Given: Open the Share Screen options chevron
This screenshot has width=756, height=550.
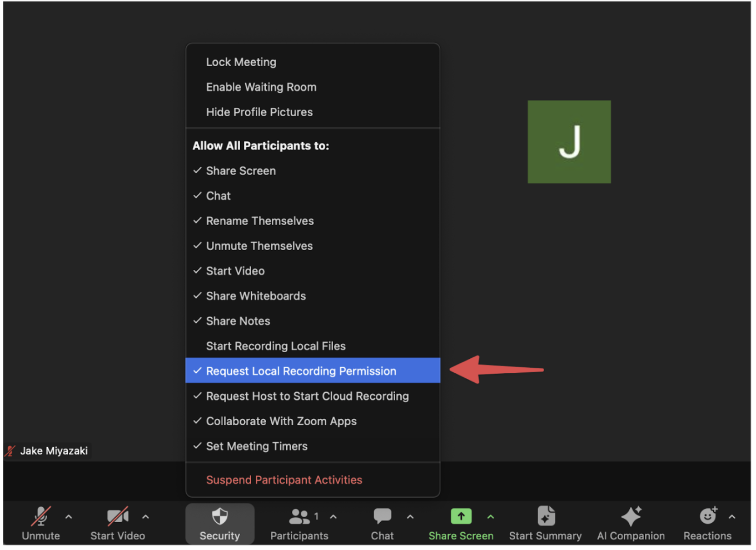Looking at the screenshot, I should [x=491, y=517].
